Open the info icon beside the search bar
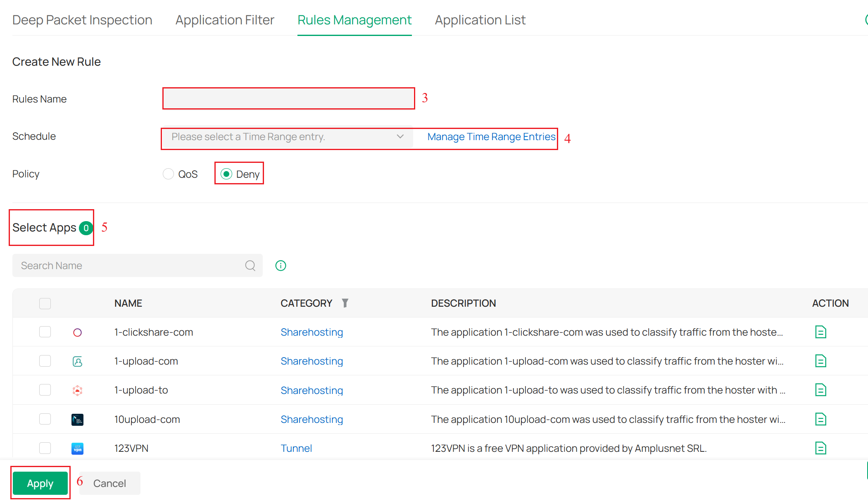The height and width of the screenshot is (501, 868). pos(281,265)
